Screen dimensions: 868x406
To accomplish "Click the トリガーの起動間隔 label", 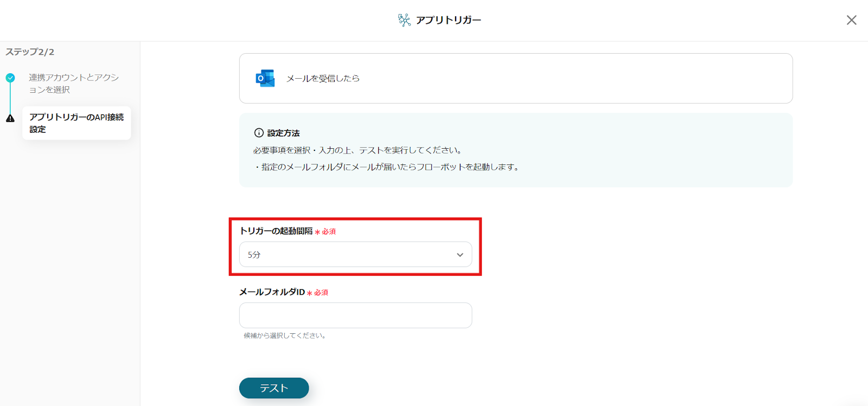I will pos(276,231).
